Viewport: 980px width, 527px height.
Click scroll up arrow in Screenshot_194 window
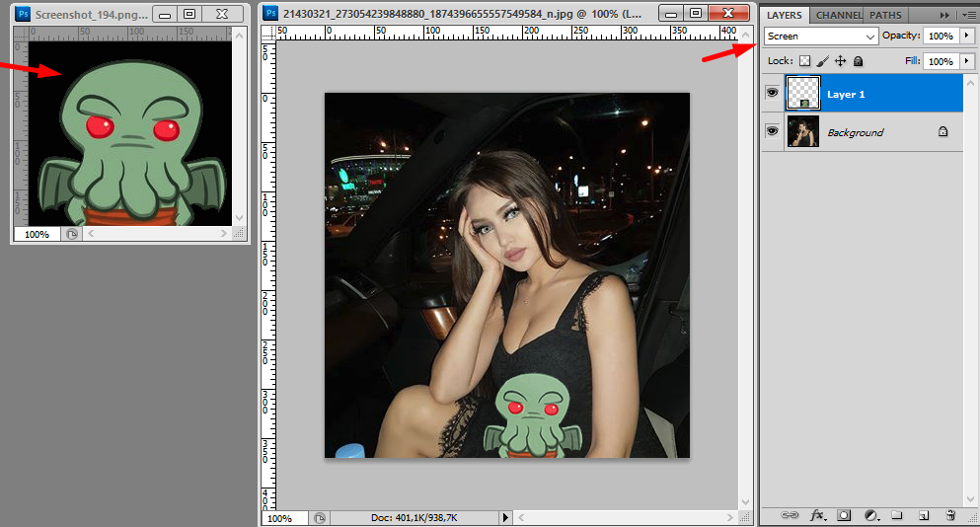coord(240,36)
